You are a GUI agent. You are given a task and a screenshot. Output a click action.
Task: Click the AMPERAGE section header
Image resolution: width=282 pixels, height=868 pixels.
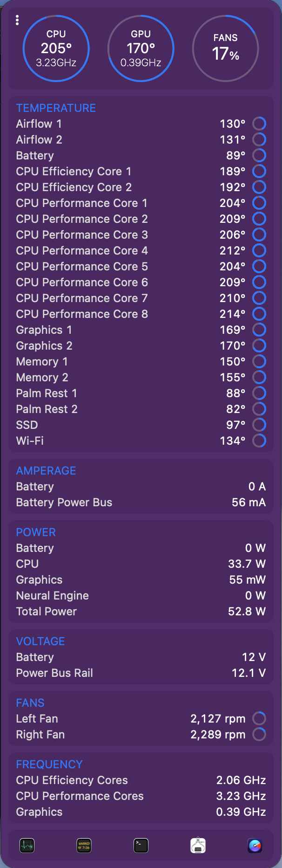coord(46,470)
